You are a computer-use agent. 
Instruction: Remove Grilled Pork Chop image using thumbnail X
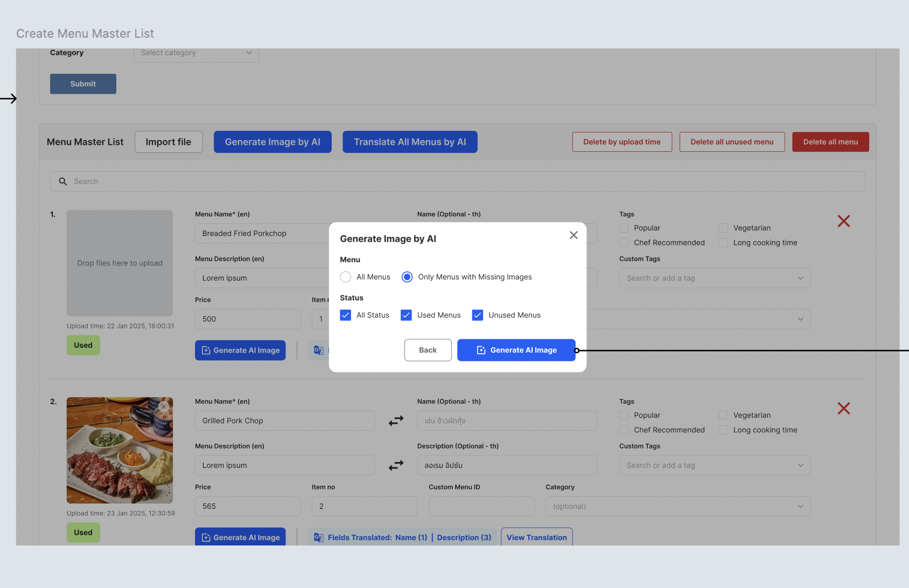pos(164,407)
